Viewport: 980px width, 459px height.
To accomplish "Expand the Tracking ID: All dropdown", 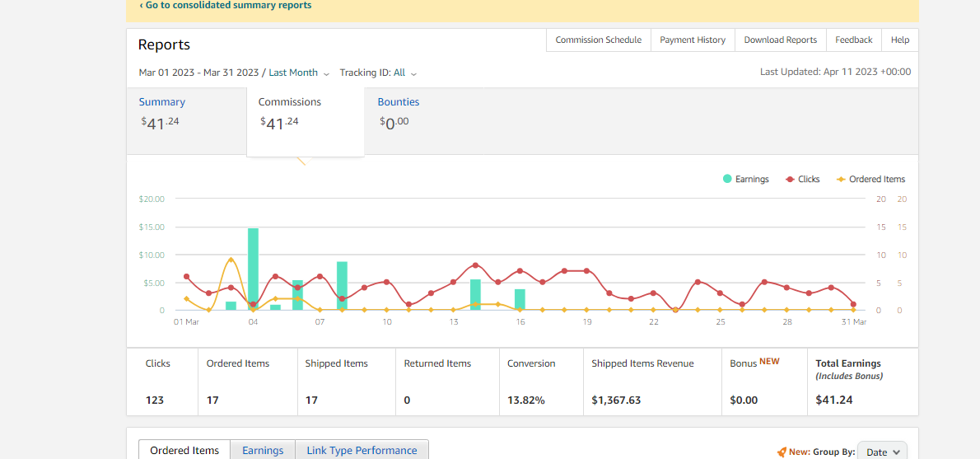I will tap(378, 73).
